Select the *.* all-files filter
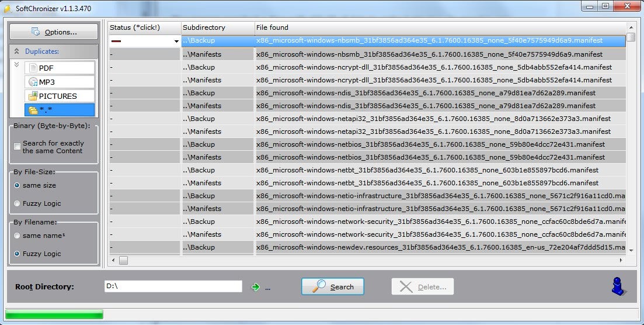The width and height of the screenshot is (644, 325). tap(59, 110)
